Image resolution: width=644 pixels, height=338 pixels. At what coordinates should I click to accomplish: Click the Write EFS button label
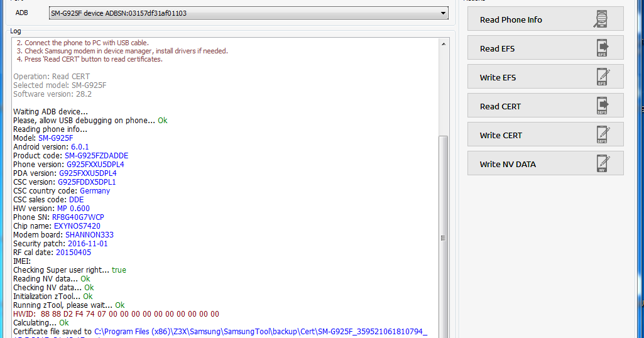point(498,78)
